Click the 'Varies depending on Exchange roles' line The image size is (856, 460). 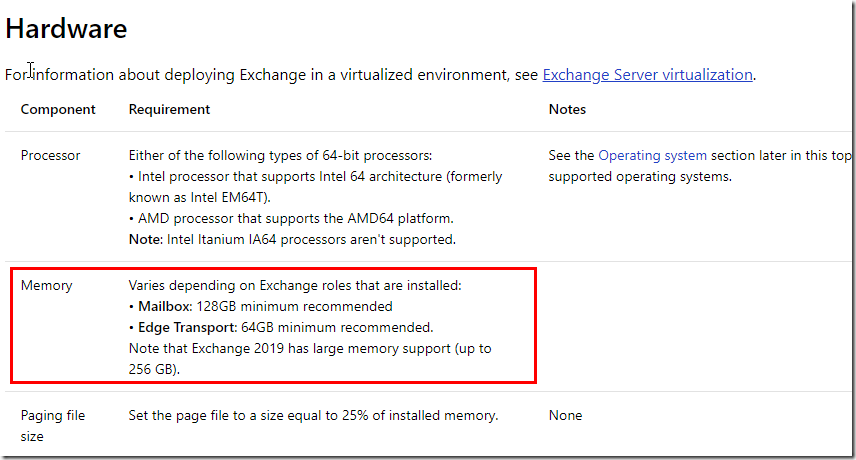[295, 286]
